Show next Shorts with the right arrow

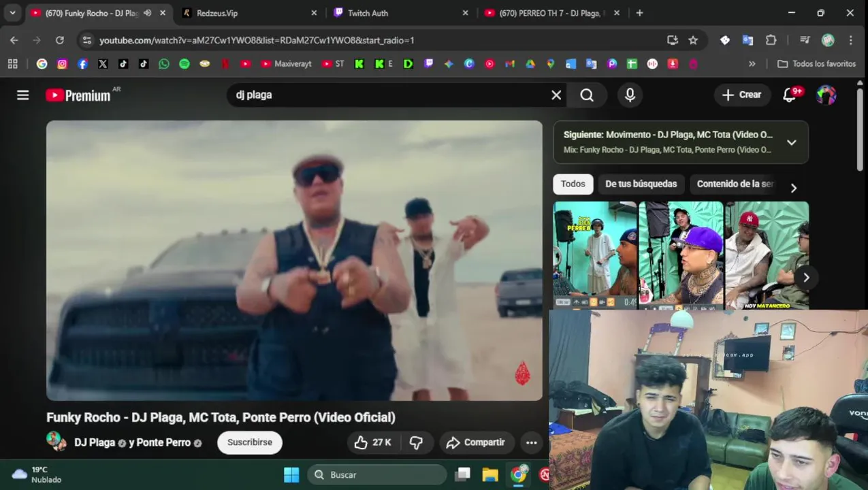tap(806, 277)
